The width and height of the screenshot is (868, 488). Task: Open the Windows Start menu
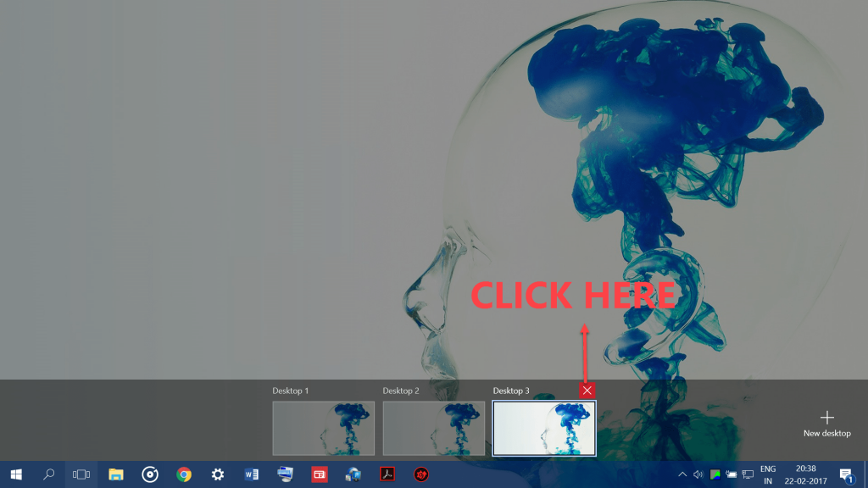16,474
